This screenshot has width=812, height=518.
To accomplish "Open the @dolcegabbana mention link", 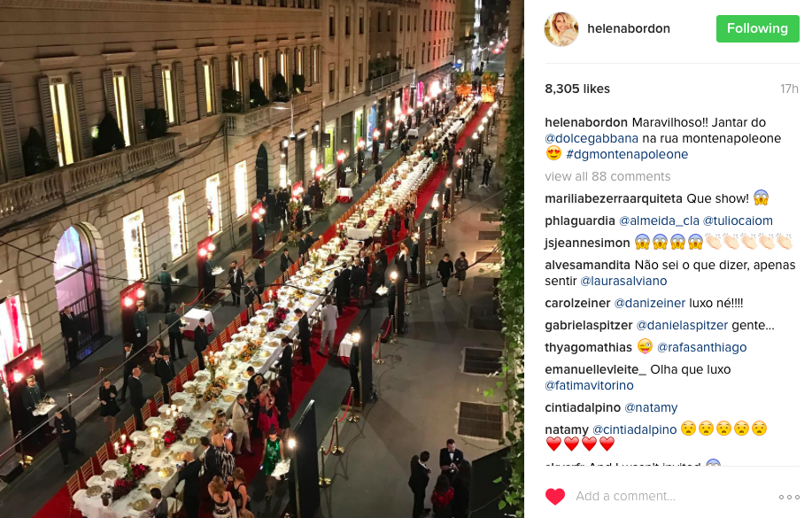I will tap(592, 138).
